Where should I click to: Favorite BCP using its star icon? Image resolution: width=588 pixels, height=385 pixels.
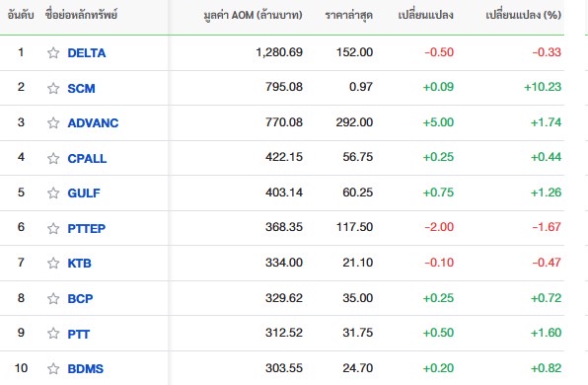(x=53, y=298)
